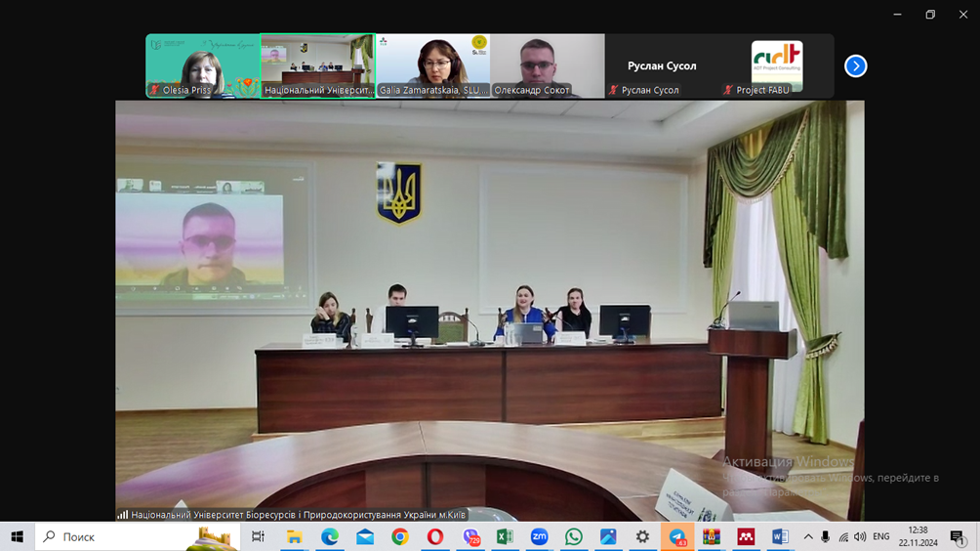The width and height of the screenshot is (980, 551).
Task: Open Mail app from taskbar
Action: pos(365,536)
